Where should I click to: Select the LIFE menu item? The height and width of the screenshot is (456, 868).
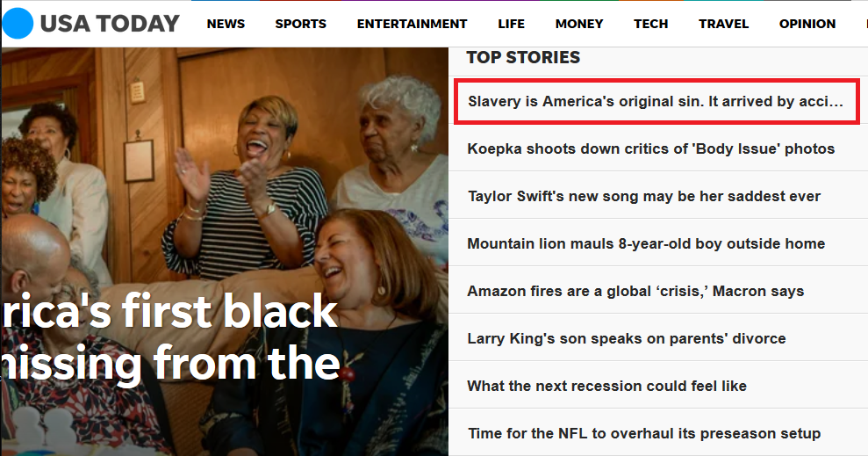511,24
